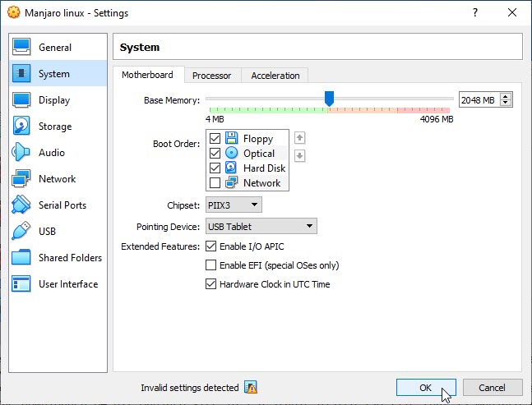
Task: Switch to the Processor tab
Action: point(211,76)
